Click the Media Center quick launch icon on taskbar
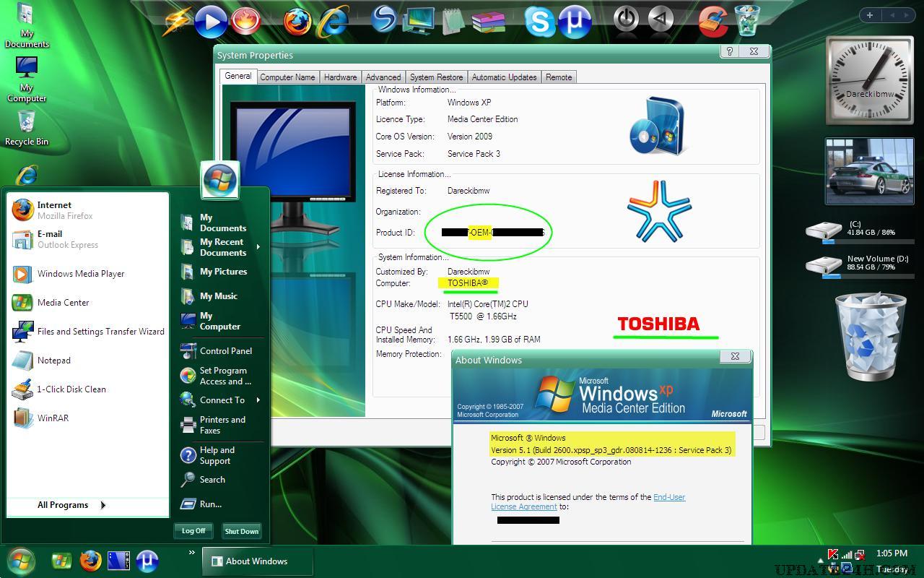The height and width of the screenshot is (578, 924). pos(61,561)
